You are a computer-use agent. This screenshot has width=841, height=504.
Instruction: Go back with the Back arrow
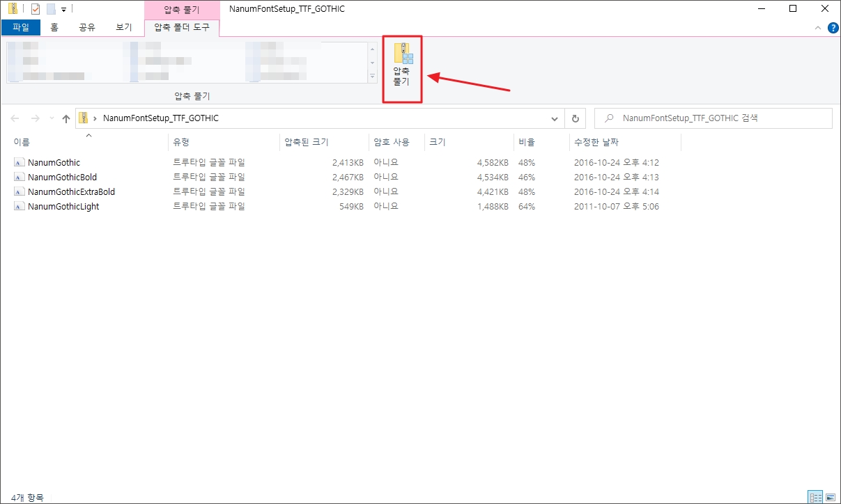tap(15, 118)
